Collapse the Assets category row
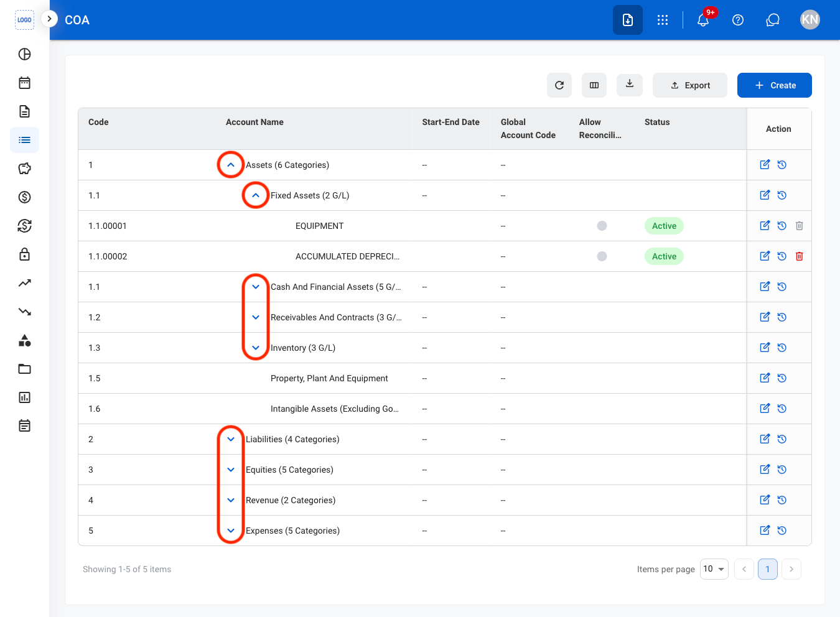The image size is (840, 617). point(231,165)
